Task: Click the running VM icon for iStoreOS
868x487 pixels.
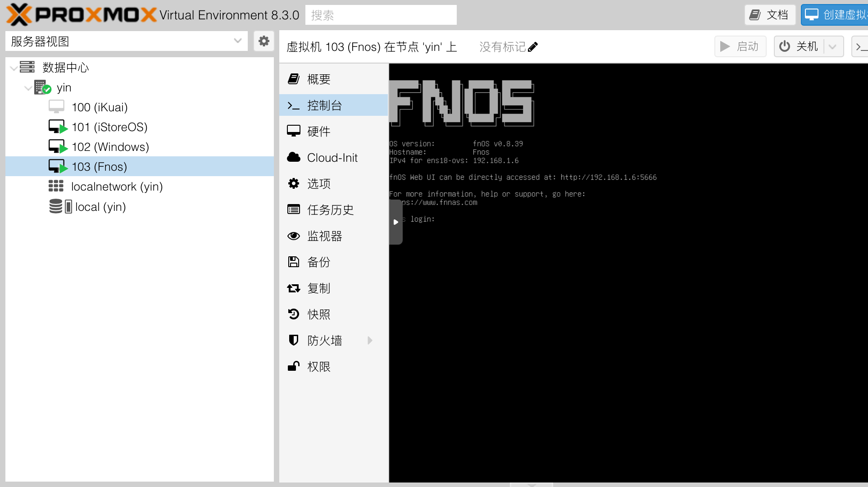Action: coord(58,127)
